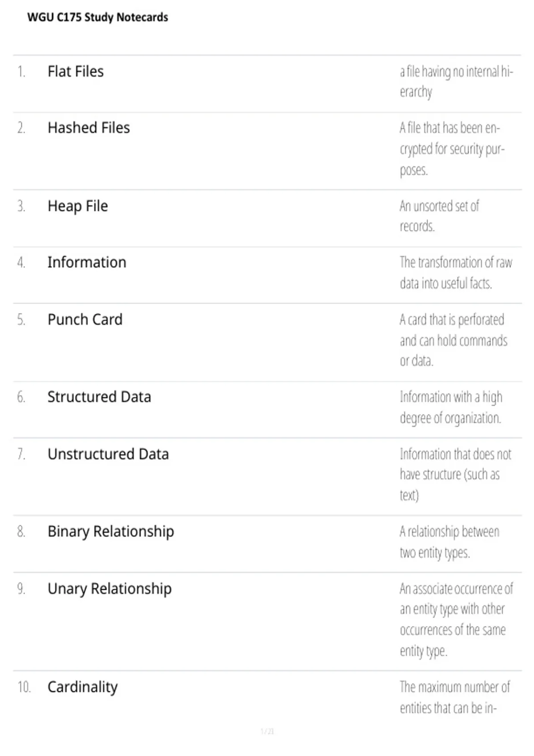This screenshot has height=756, width=534.
Task: Click the 'transformation of raw data' definition
Action: point(456,273)
